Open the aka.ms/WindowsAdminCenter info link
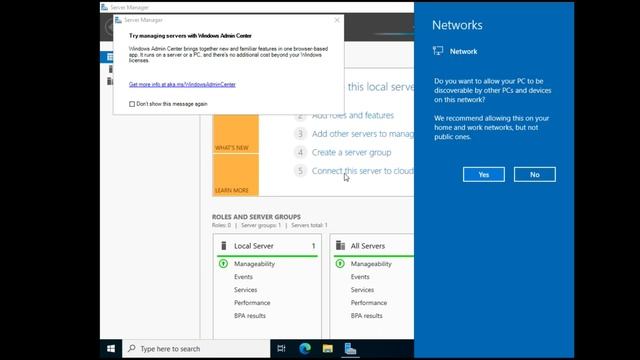The image size is (640, 360). point(182,84)
